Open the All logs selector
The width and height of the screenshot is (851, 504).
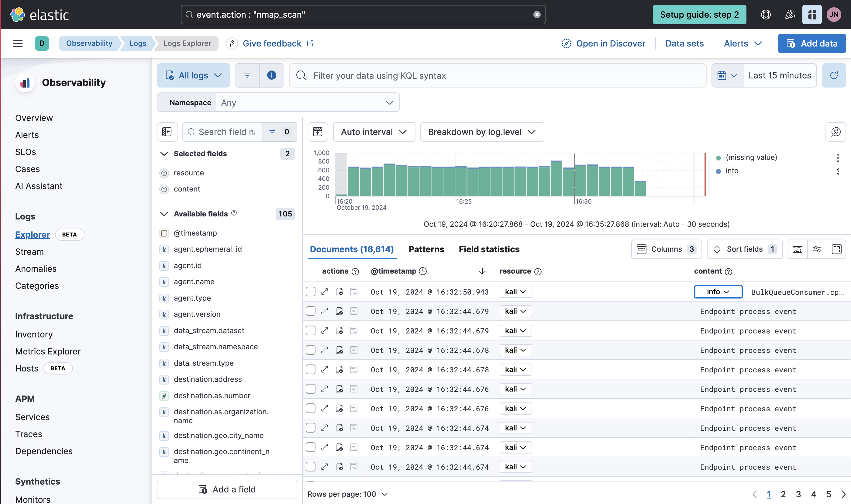[193, 75]
